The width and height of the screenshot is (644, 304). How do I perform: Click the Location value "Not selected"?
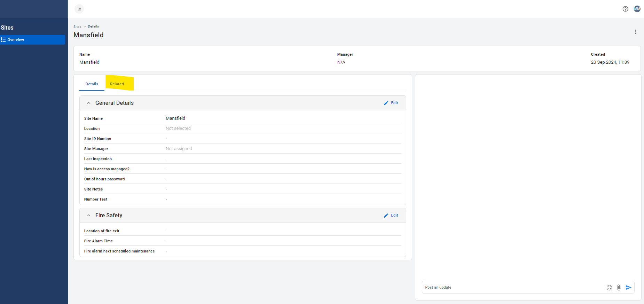coord(178,128)
